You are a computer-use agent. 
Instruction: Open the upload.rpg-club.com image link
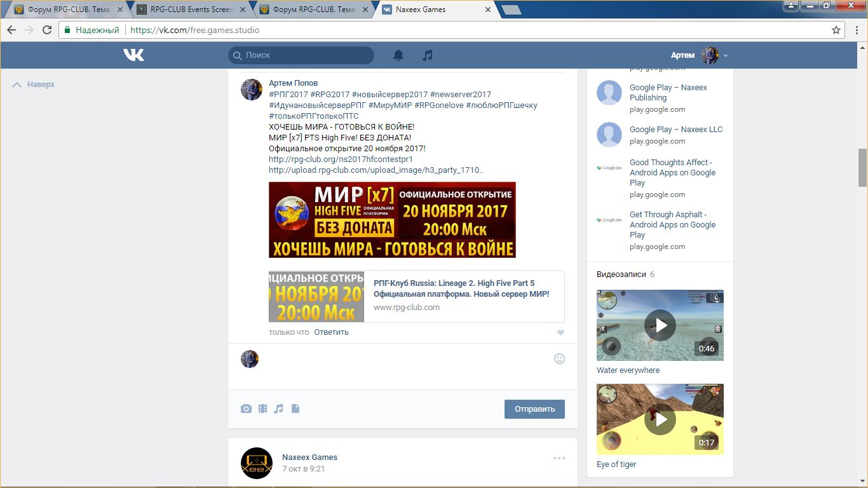(x=376, y=170)
